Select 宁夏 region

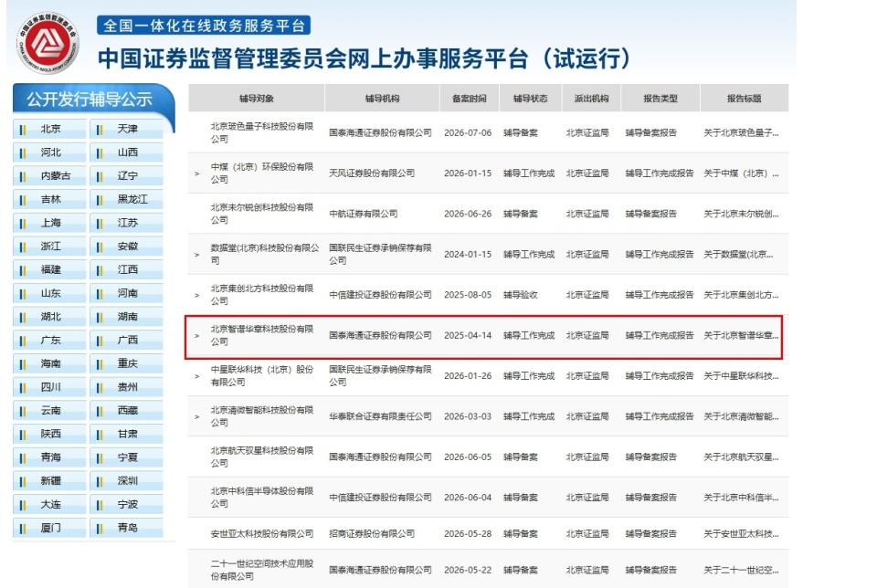pyautogui.click(x=126, y=457)
